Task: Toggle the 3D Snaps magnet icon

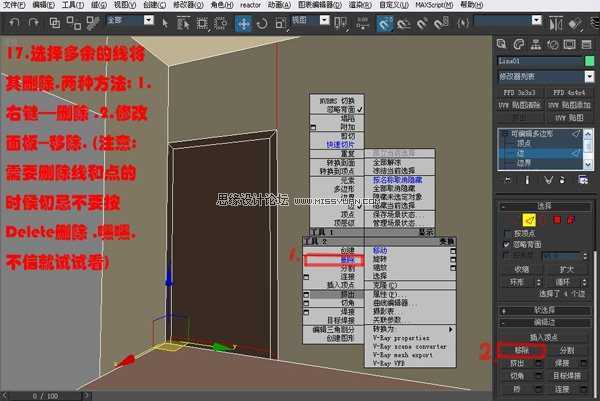Action: coord(385,23)
